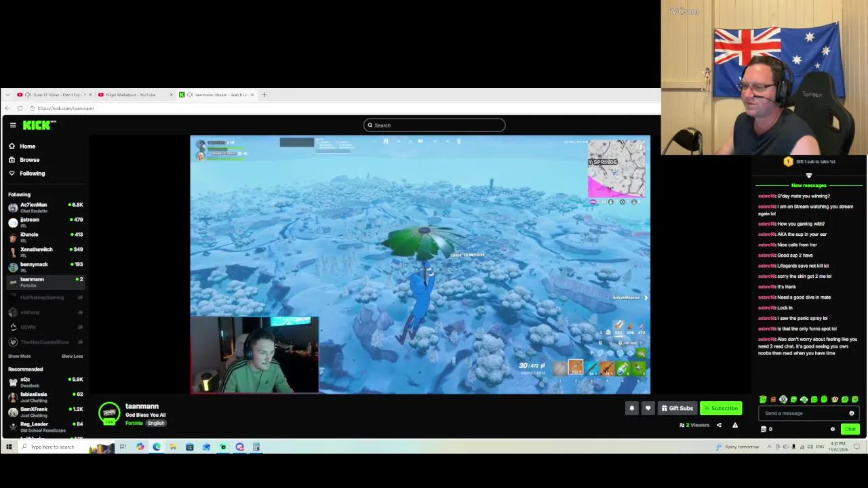868x488 pixels.
Task: Open Ac7ionMan channel from Following list
Action: tap(45, 207)
